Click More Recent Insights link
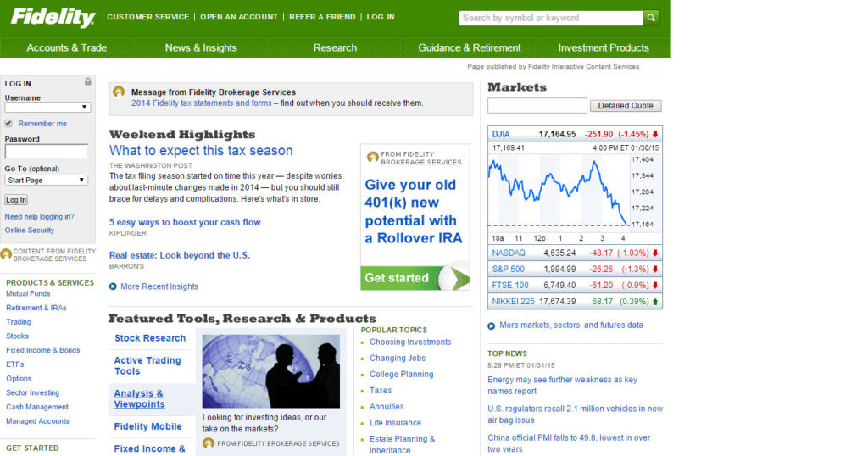868x456 pixels. (x=159, y=286)
